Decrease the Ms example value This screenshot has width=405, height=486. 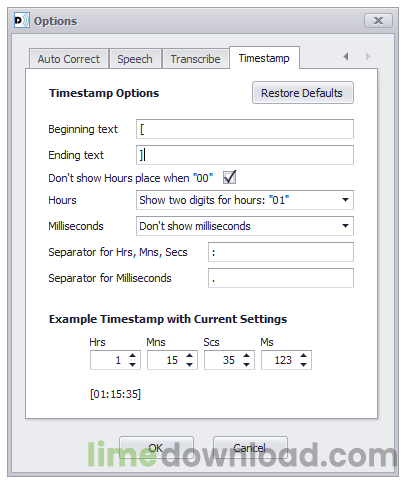coord(303,365)
